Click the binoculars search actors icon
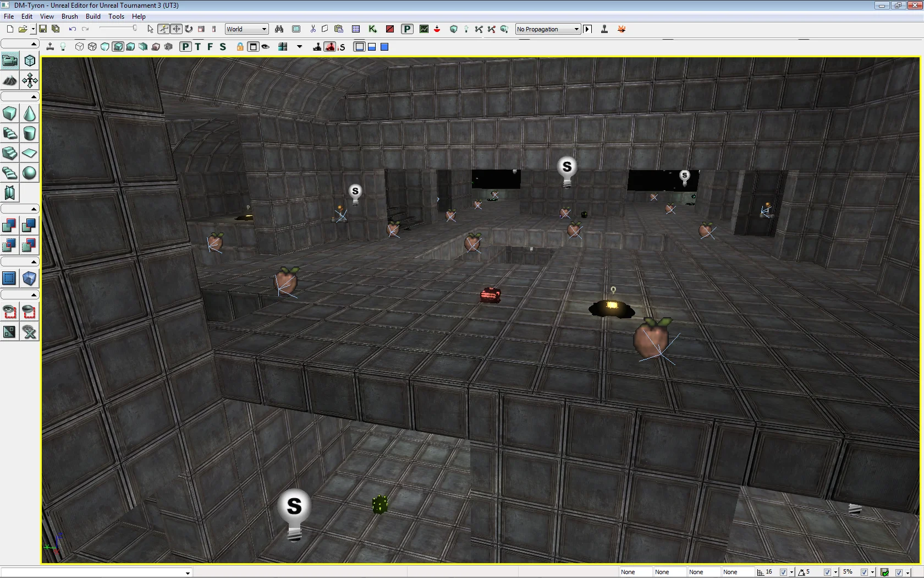 tap(279, 29)
